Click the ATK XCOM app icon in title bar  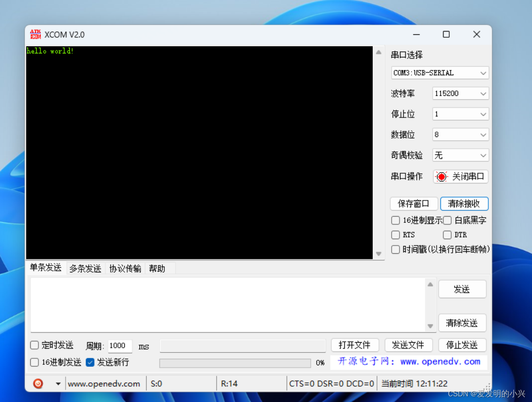tap(36, 34)
